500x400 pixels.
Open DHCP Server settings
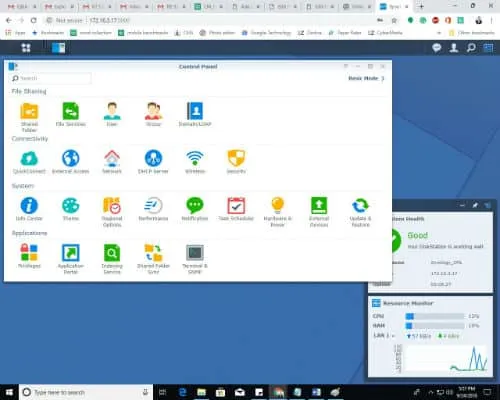153,162
